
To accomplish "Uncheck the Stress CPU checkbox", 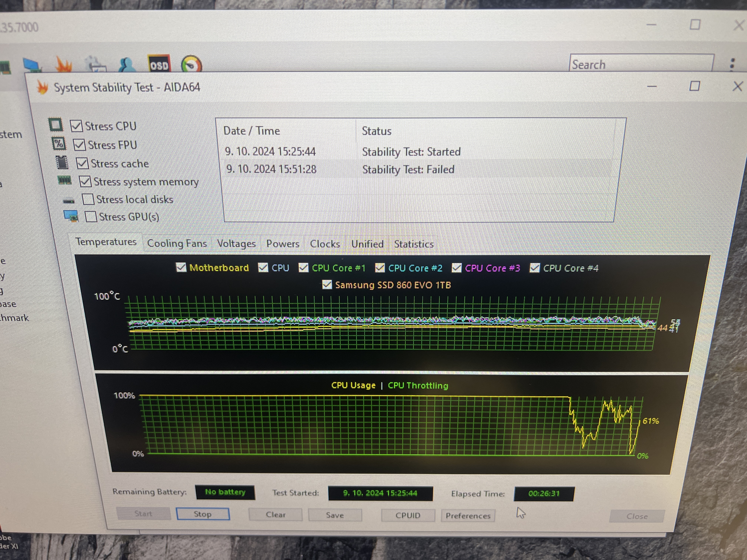I will [x=76, y=126].
